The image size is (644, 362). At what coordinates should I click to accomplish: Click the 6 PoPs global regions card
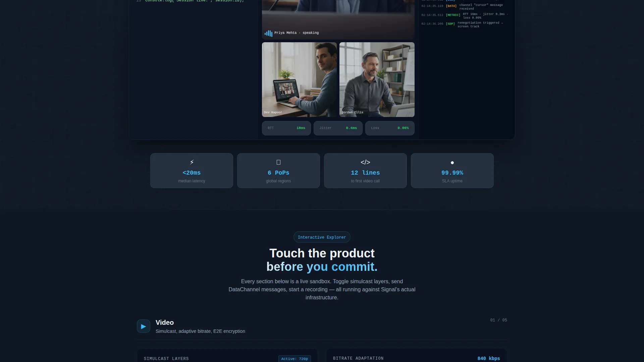point(278,171)
